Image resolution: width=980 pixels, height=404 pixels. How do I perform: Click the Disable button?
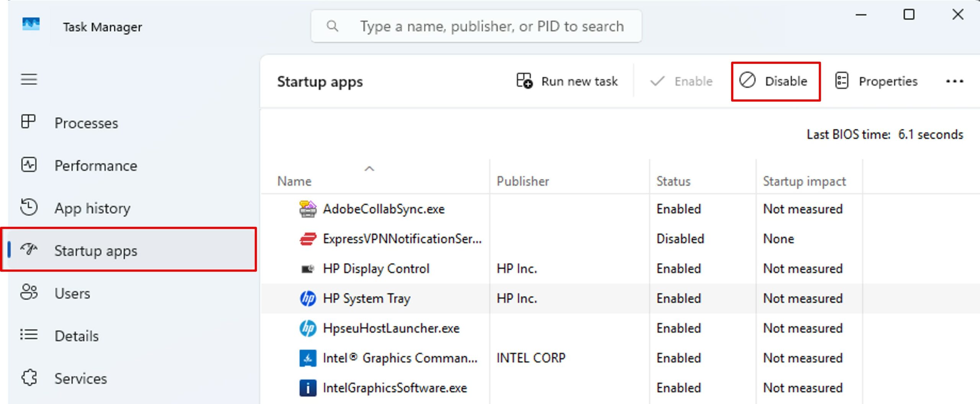point(776,81)
